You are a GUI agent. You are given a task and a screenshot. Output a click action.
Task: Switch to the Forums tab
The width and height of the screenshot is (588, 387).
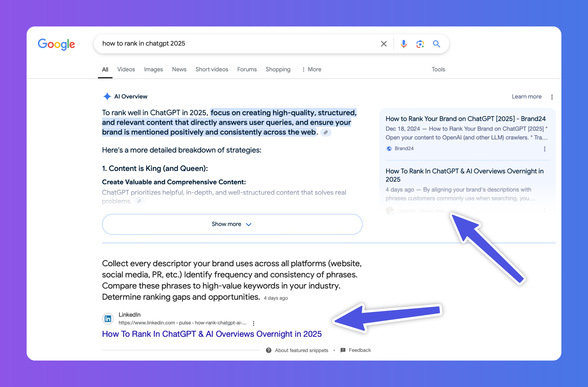pyautogui.click(x=247, y=69)
